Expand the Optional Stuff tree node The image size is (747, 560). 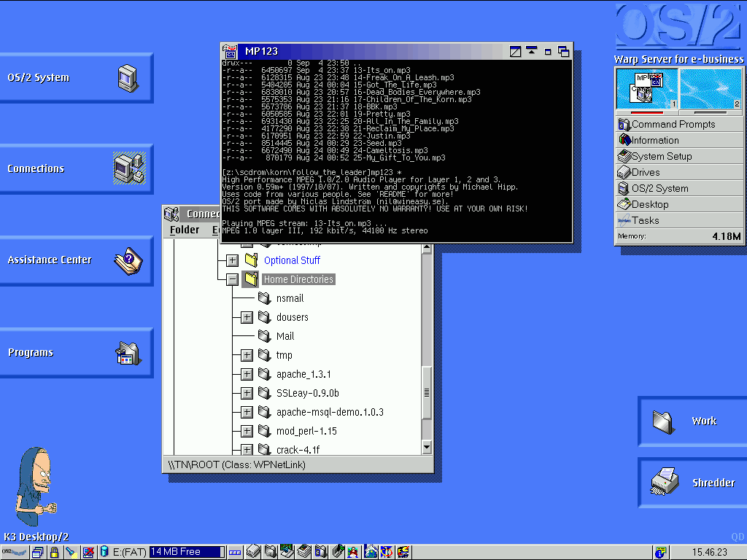pos(232,260)
